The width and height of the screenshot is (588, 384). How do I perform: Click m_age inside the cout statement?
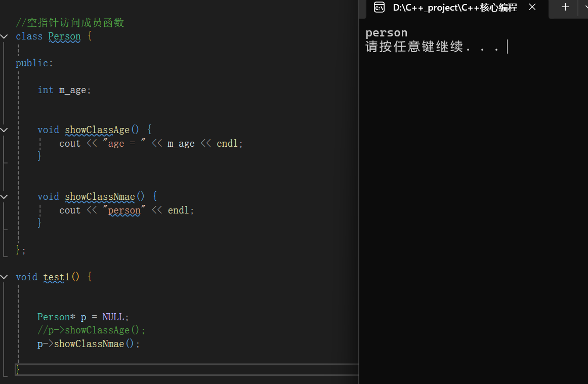181,143
